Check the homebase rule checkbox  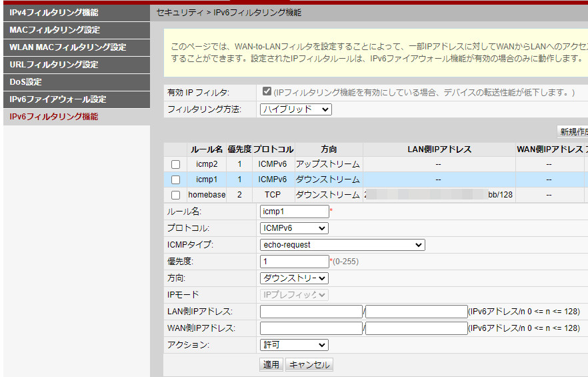pyautogui.click(x=175, y=196)
